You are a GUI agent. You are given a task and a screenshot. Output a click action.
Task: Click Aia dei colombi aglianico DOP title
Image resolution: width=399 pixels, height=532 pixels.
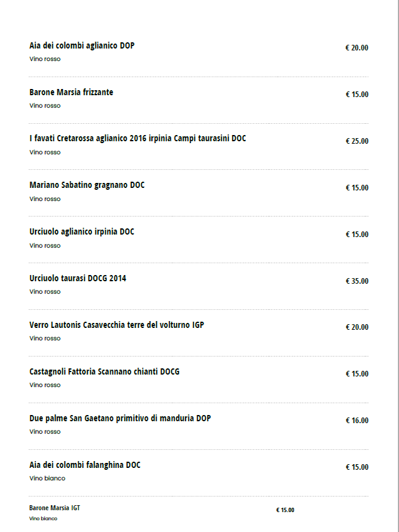coord(82,45)
